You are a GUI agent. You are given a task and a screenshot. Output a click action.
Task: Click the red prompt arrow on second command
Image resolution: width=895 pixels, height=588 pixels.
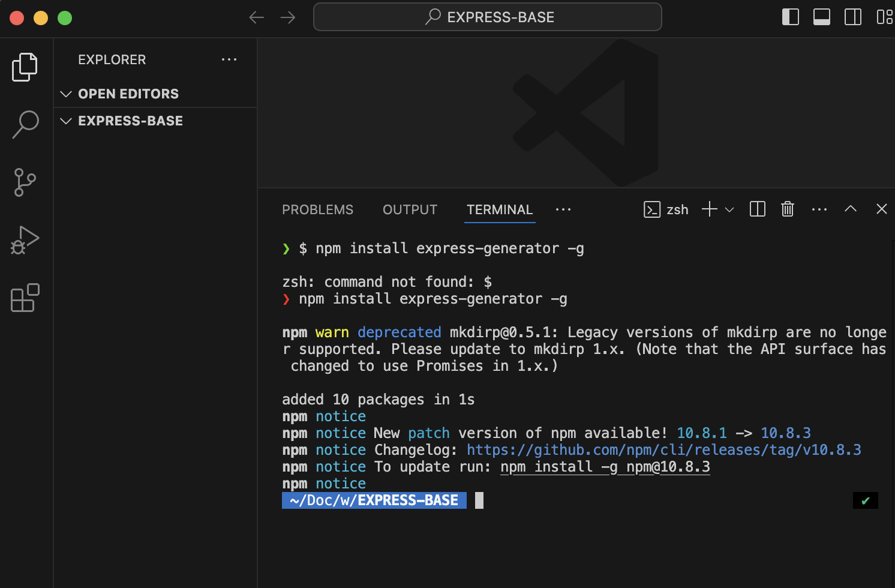[286, 299]
